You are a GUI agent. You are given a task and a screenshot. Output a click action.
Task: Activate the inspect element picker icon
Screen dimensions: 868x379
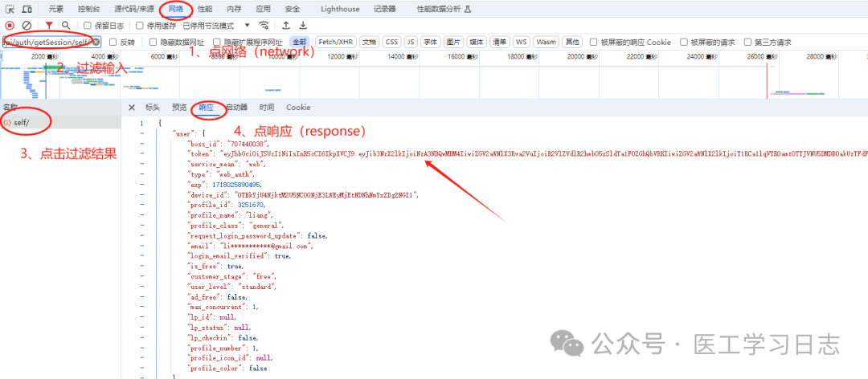pos(10,10)
